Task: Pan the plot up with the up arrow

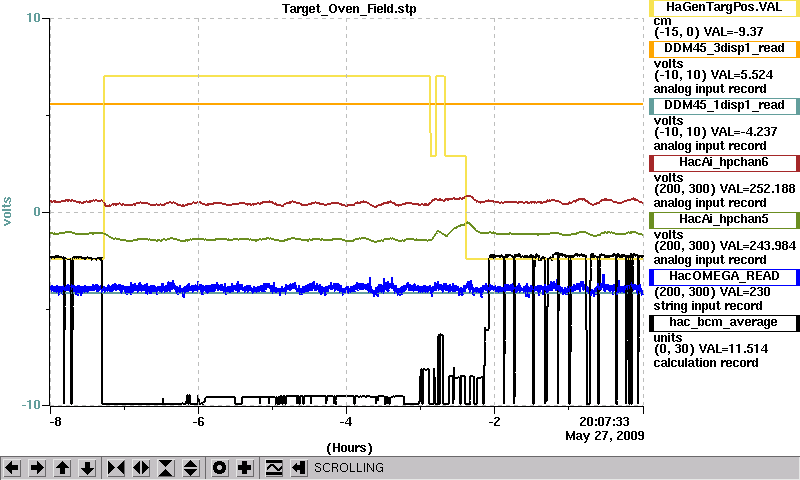Action: click(62, 467)
